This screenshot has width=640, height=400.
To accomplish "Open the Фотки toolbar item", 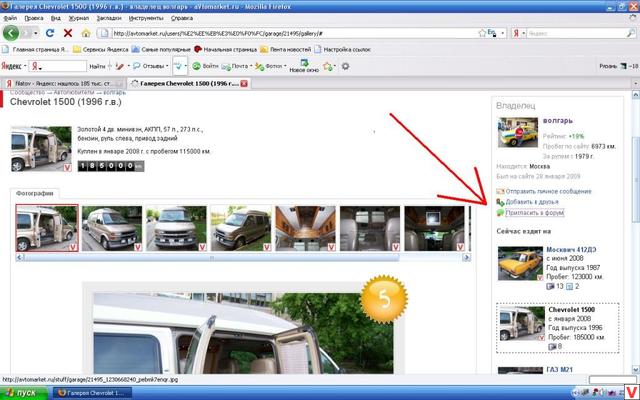I will (x=269, y=66).
